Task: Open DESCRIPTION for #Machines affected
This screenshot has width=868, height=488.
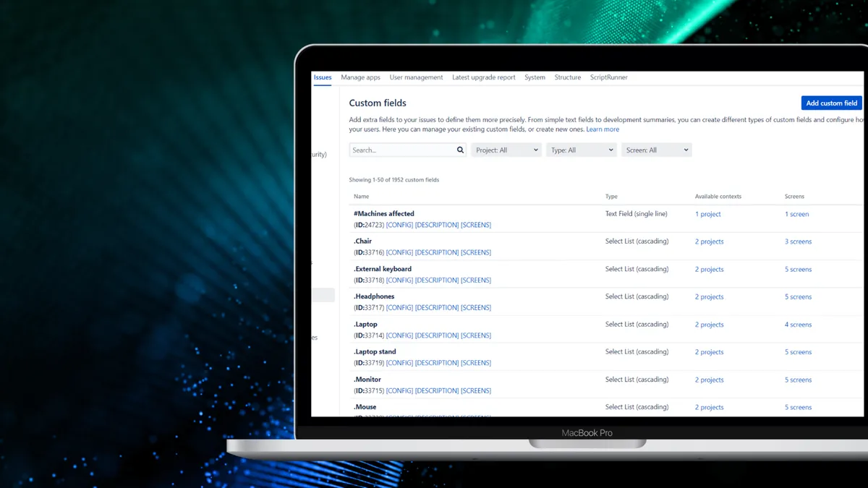Action: click(x=437, y=225)
